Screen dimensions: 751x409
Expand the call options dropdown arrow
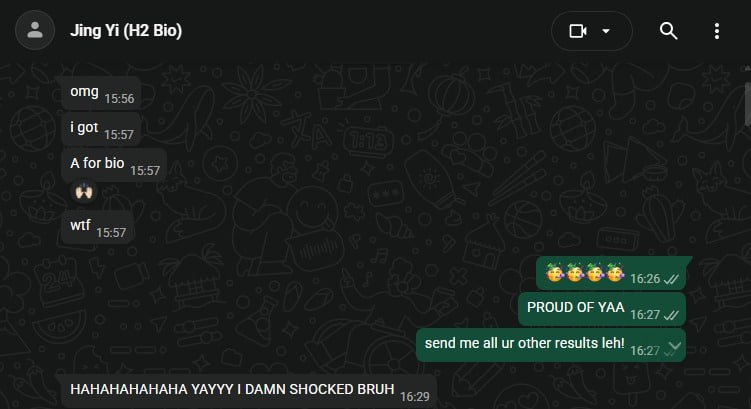coord(606,31)
